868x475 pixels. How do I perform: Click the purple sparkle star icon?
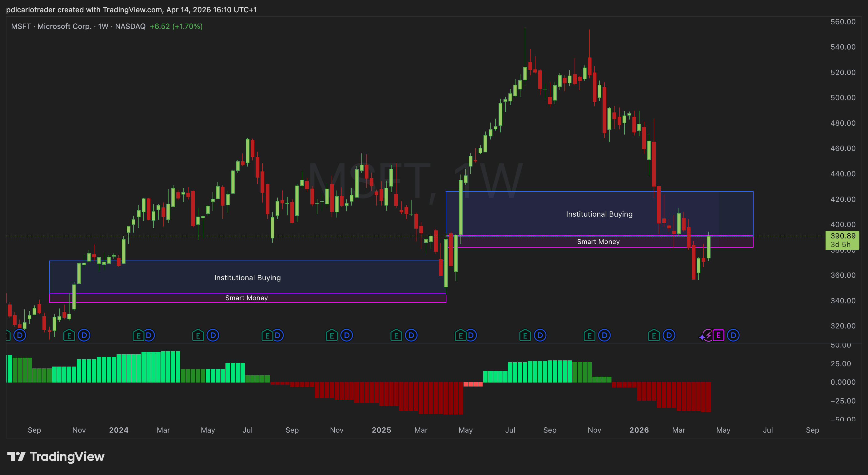pos(702,337)
